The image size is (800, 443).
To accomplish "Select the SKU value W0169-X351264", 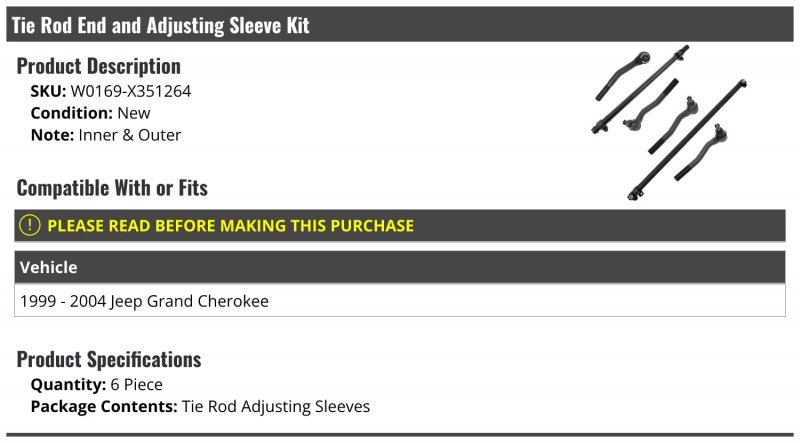I will (x=131, y=91).
